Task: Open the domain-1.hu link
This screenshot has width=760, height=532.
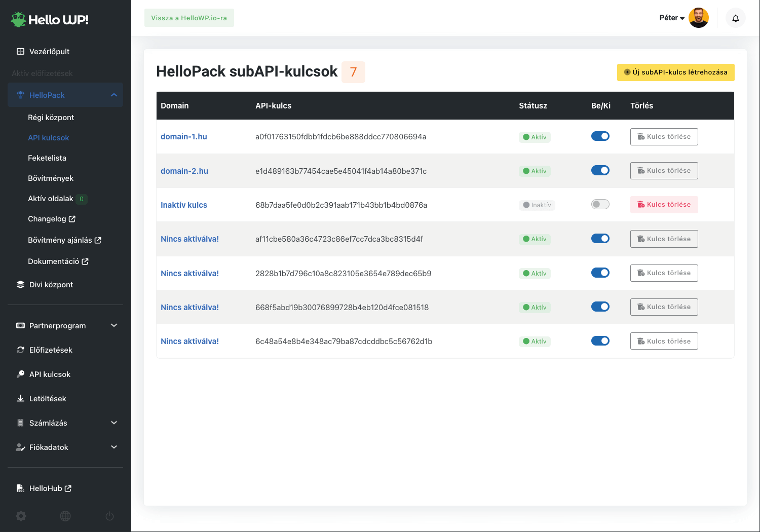Action: point(184,137)
